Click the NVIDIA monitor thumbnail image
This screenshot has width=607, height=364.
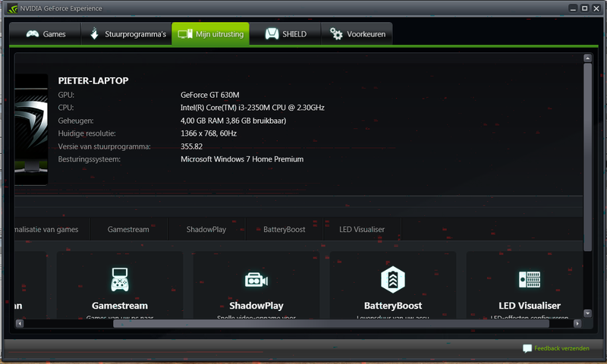point(31,130)
